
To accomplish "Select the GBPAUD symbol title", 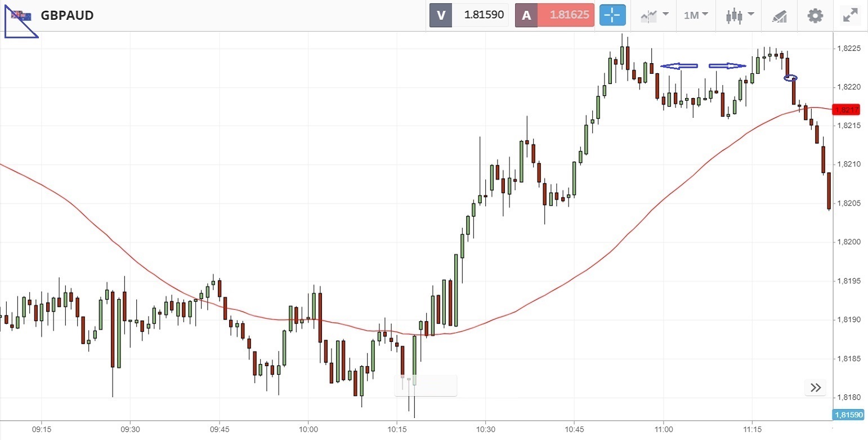I will click(x=67, y=15).
